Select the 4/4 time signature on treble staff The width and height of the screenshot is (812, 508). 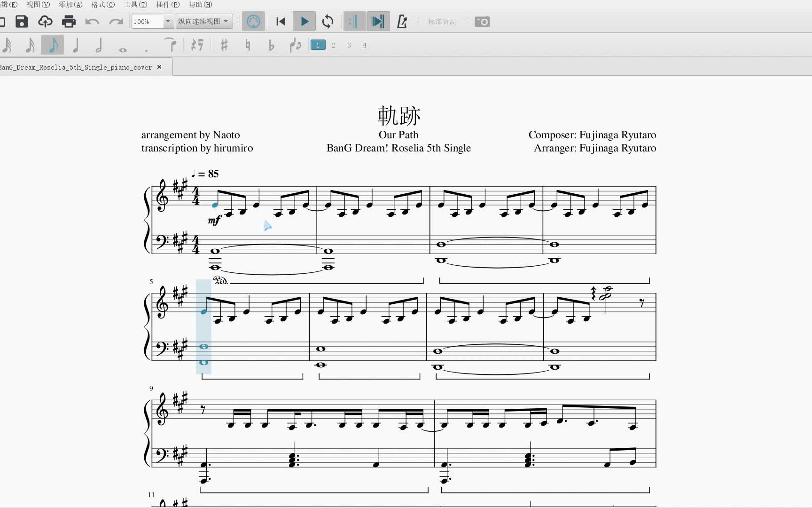195,196
